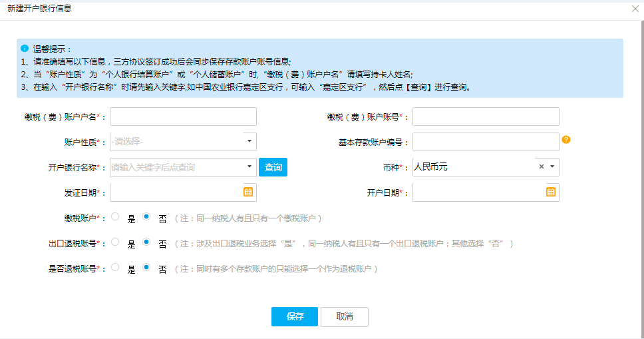This screenshot has height=339, width=644.
Task: Click the note about 同时有多个存款账户
Action: pos(276,269)
